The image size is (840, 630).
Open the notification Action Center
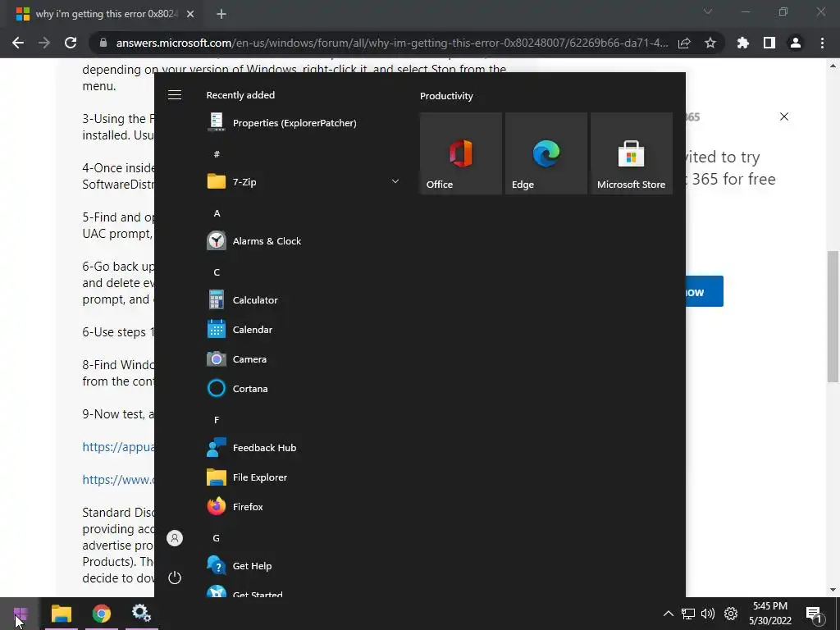815,614
